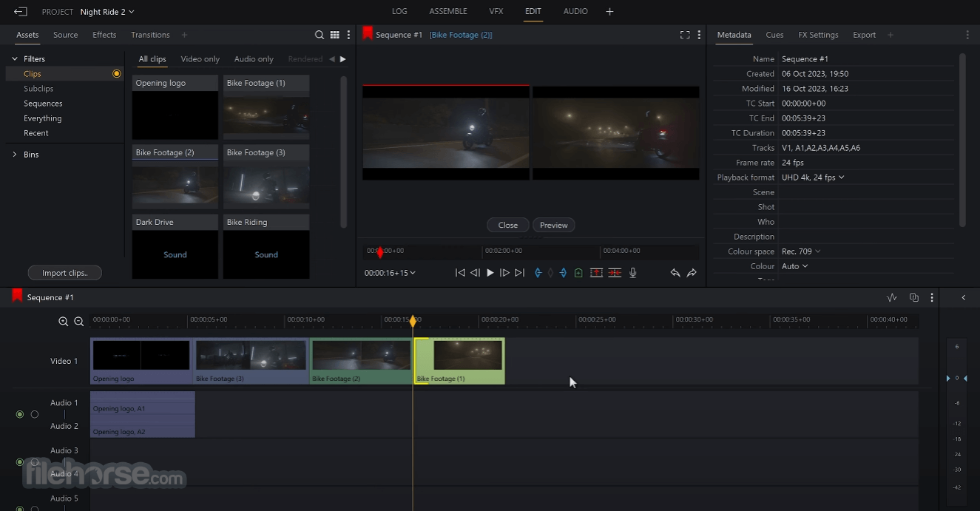Open the Assets panel three-dot menu

348,35
